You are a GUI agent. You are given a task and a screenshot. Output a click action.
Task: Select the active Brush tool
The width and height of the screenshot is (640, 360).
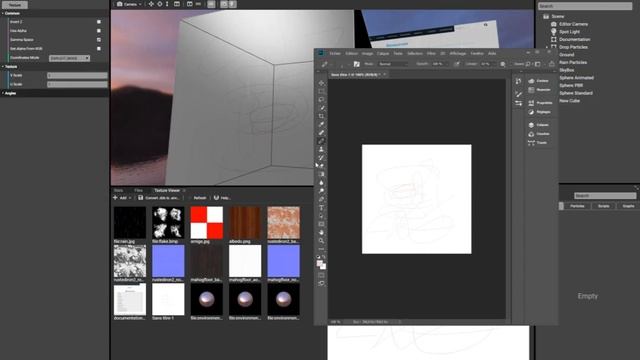(x=322, y=141)
